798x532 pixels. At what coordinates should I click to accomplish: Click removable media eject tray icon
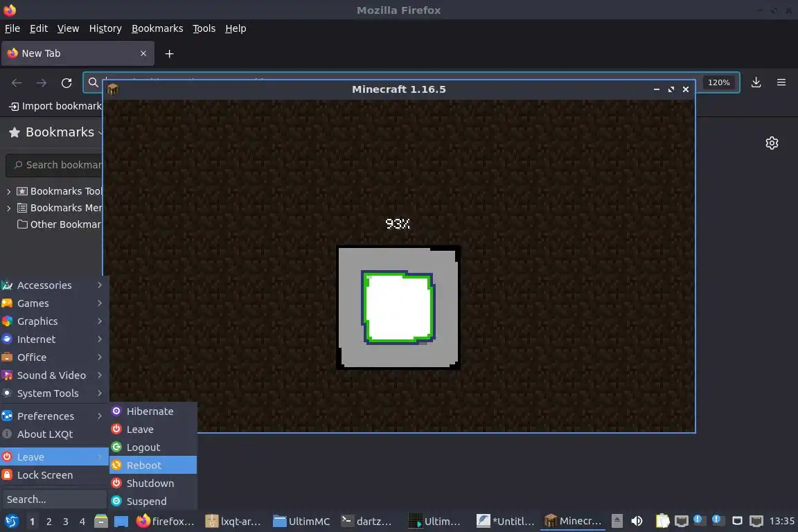617,521
